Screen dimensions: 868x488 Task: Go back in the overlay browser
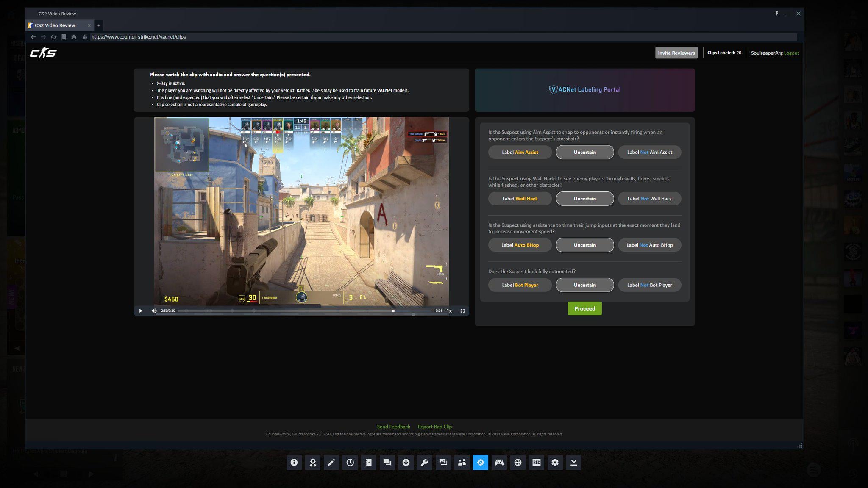click(x=33, y=37)
